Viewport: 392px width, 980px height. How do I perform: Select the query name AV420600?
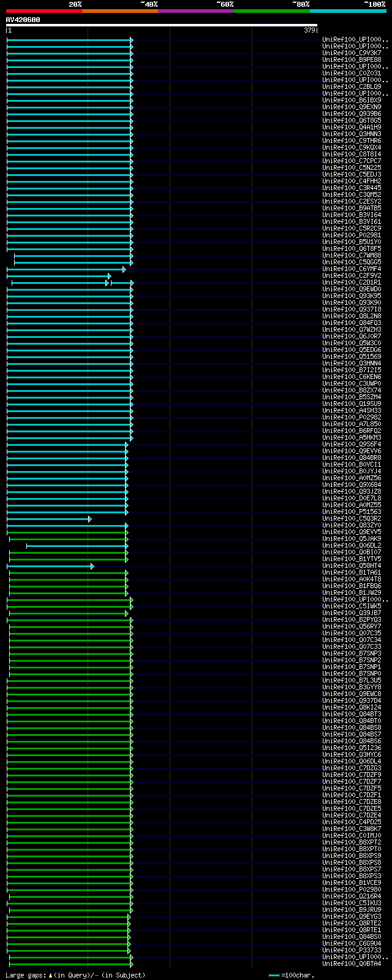pyautogui.click(x=23, y=20)
